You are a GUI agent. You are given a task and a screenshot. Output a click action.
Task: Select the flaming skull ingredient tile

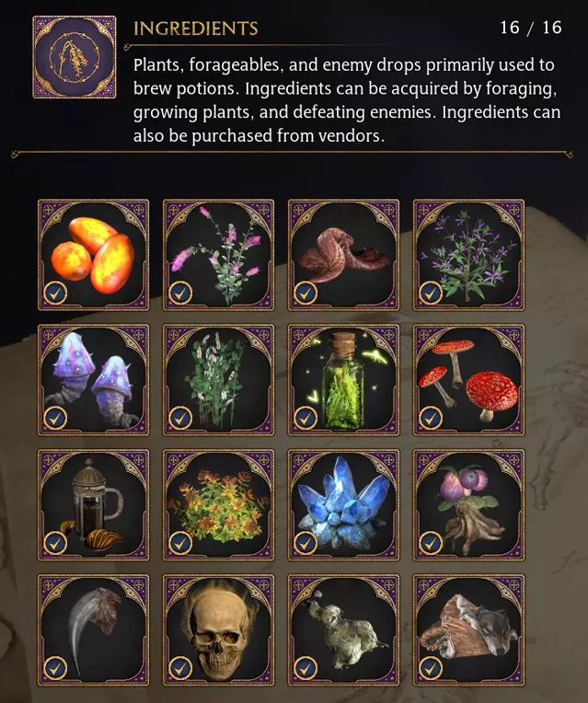[218, 630]
